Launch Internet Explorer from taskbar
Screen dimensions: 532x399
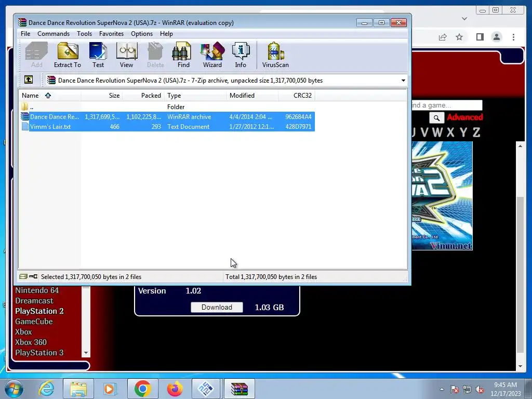(46, 389)
